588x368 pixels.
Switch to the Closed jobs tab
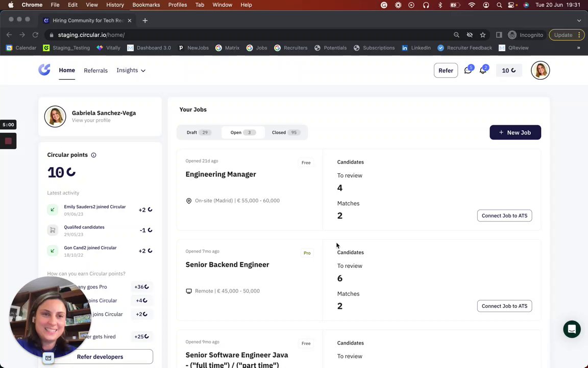point(286,132)
